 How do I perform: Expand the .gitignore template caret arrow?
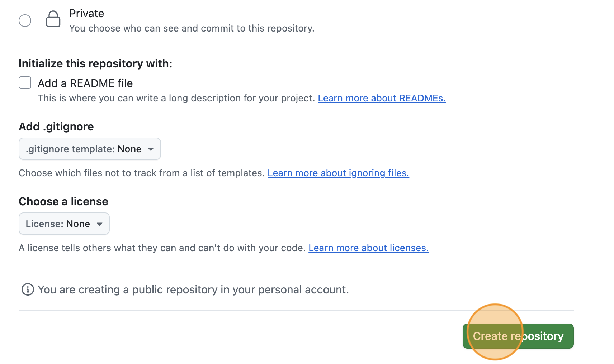click(151, 149)
